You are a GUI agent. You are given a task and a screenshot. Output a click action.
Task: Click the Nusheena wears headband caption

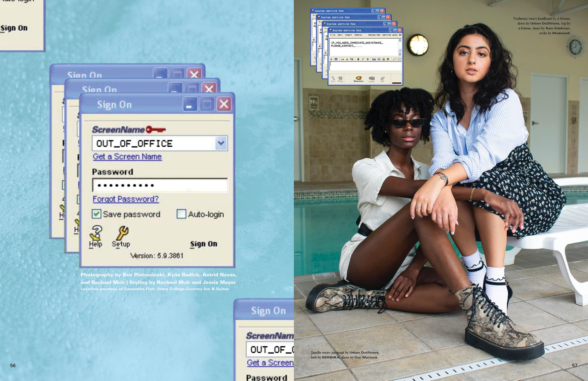point(542,26)
